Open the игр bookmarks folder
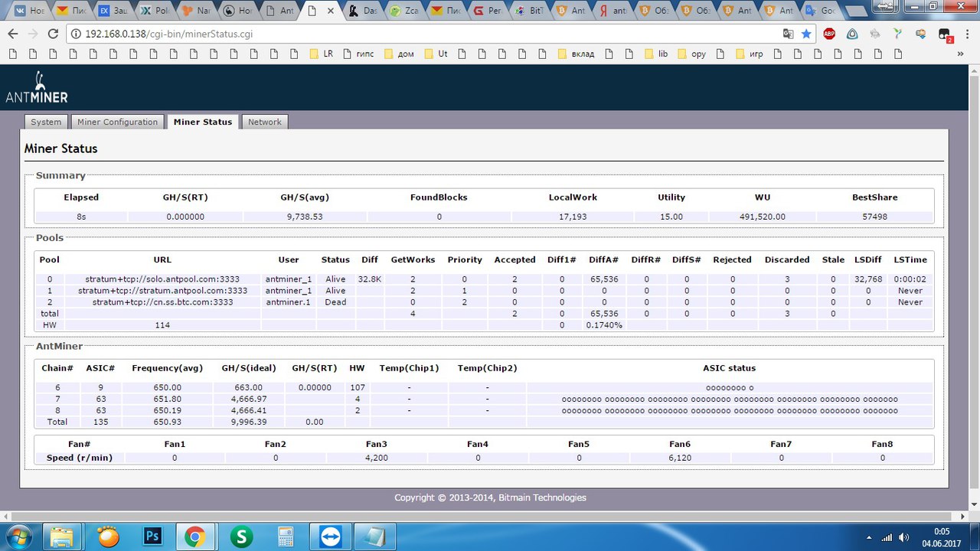This screenshot has width=980, height=551. pos(748,54)
